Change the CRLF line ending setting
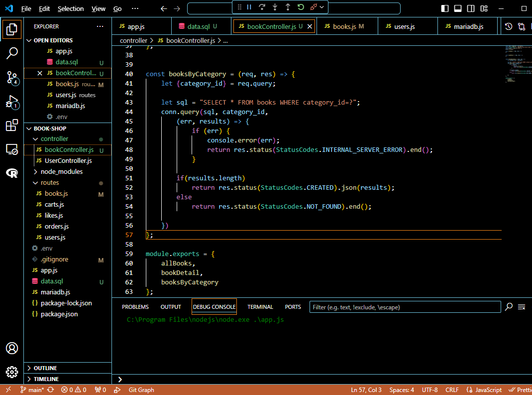This screenshot has height=395, width=532. 451,390
